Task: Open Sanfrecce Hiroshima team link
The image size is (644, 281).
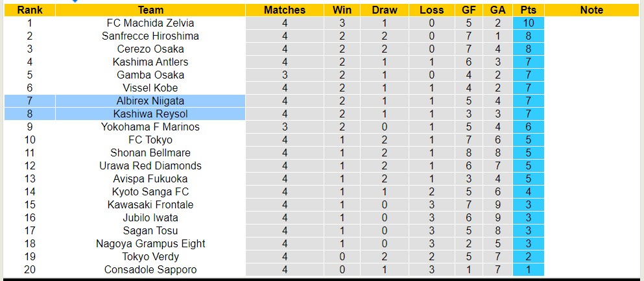Action: coord(150,36)
